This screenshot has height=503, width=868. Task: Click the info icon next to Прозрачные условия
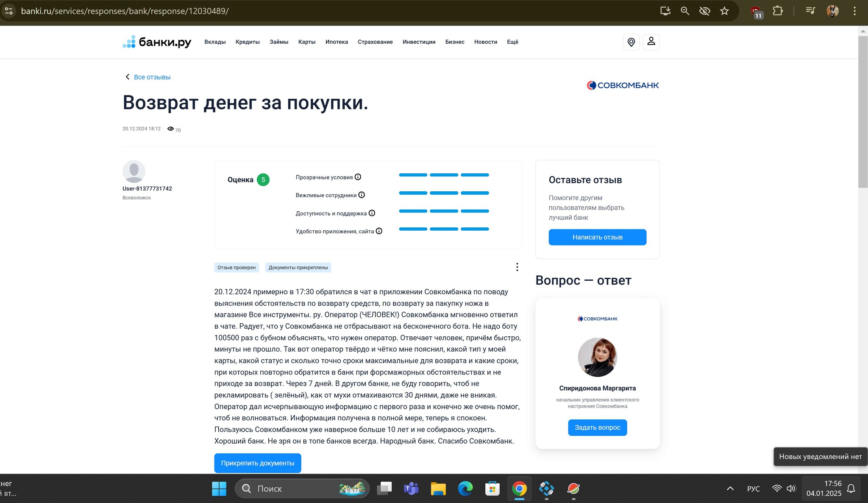coord(358,177)
